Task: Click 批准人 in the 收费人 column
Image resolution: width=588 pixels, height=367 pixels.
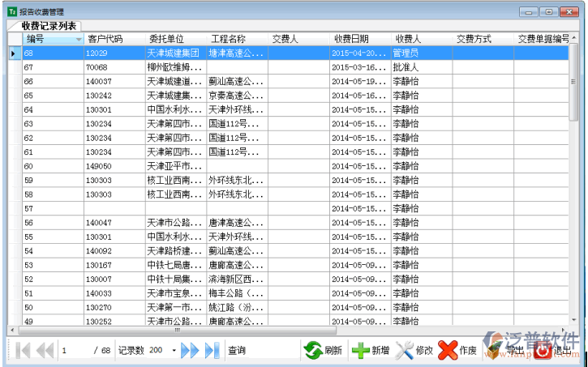Action: 422,67
